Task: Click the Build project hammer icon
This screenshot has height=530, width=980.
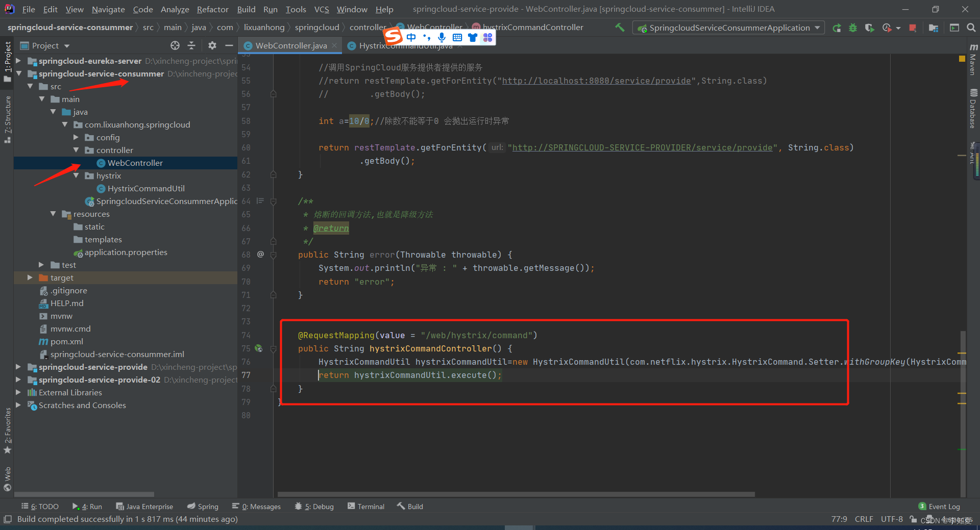Action: click(620, 28)
